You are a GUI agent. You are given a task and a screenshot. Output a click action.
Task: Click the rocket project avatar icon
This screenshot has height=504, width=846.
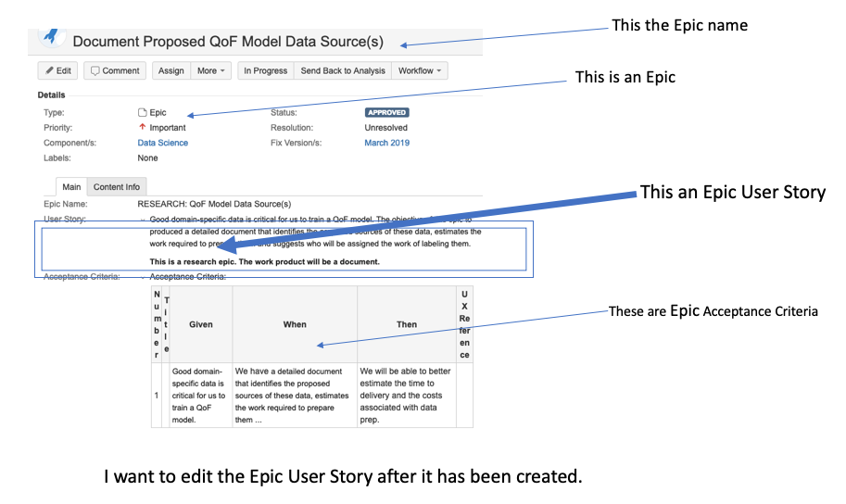[51, 36]
